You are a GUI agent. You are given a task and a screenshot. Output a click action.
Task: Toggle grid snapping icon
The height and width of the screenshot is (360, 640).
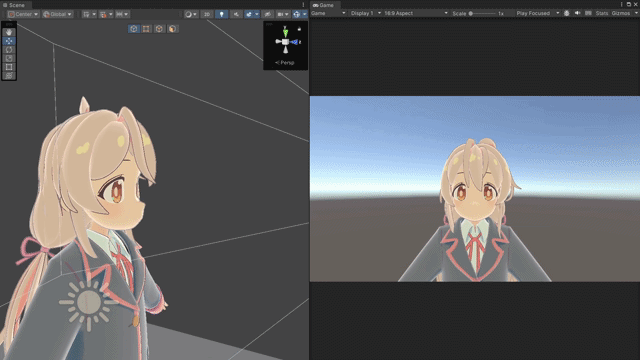pos(103,14)
